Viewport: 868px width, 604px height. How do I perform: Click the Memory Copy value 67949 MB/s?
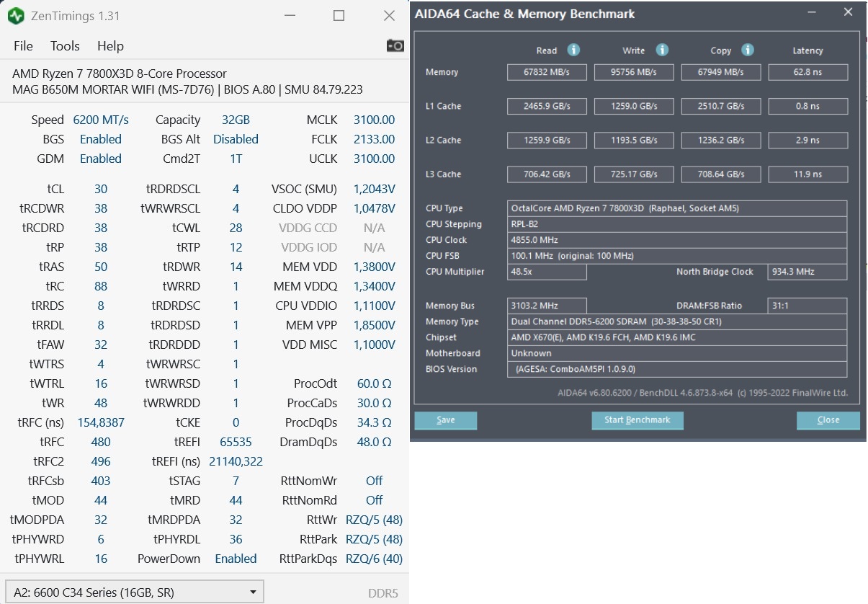point(721,72)
